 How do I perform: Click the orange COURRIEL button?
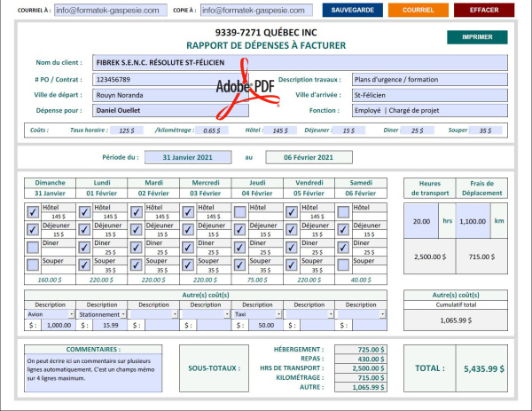pyautogui.click(x=418, y=11)
